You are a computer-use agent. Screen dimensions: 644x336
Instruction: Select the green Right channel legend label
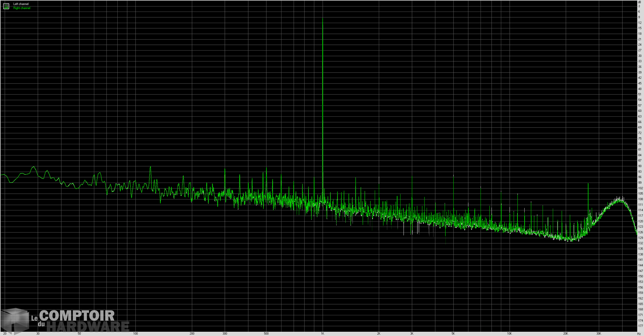[x=22, y=8]
